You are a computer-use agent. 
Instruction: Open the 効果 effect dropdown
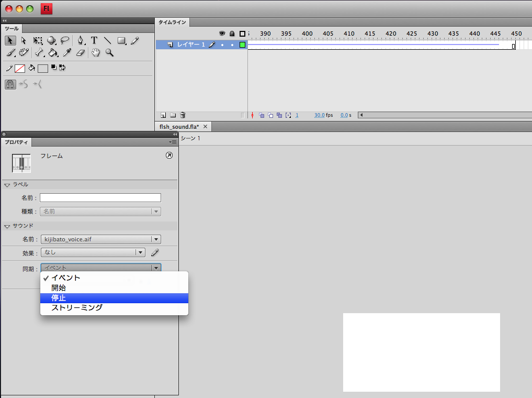(x=93, y=252)
